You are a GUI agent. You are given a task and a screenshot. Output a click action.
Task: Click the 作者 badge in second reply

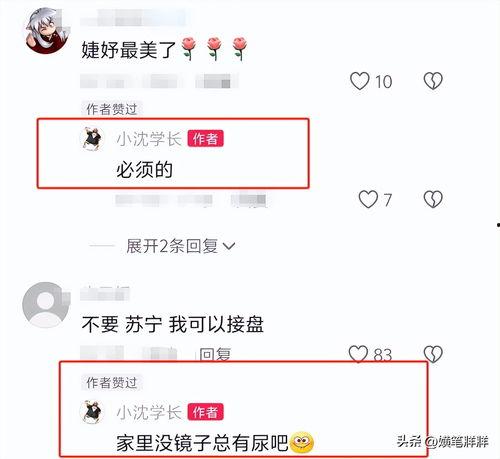(205, 412)
